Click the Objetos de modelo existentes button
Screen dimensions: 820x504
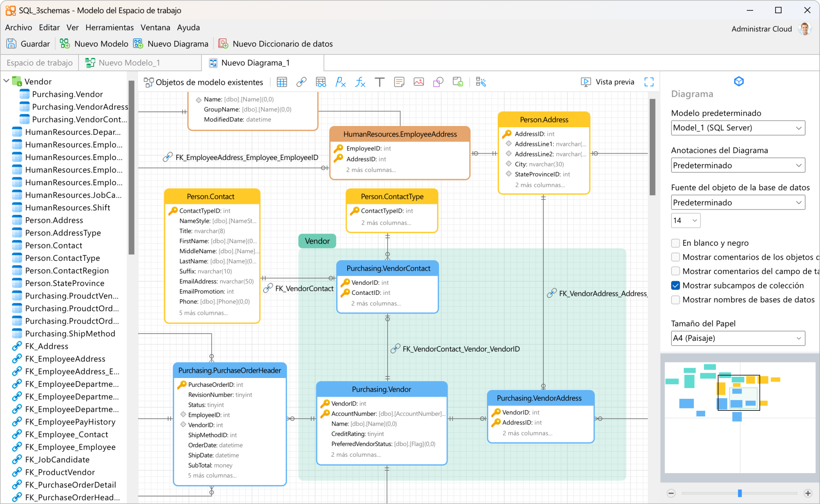[x=203, y=82]
